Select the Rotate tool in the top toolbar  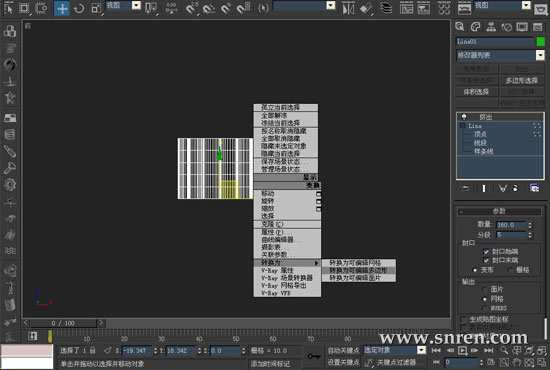tap(79, 8)
